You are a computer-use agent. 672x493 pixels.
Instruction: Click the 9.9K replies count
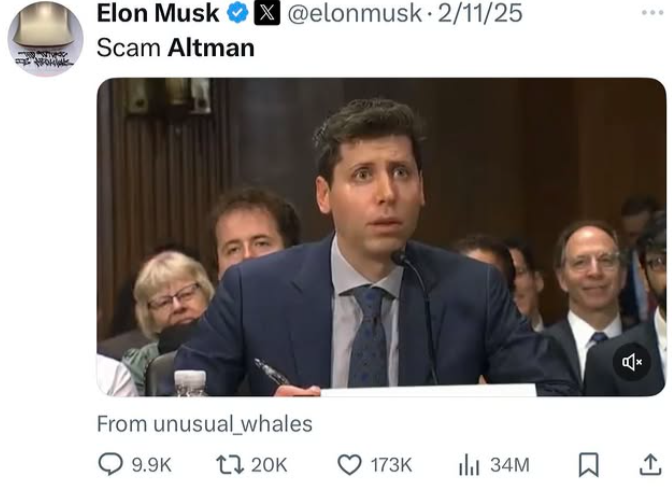[151, 465]
